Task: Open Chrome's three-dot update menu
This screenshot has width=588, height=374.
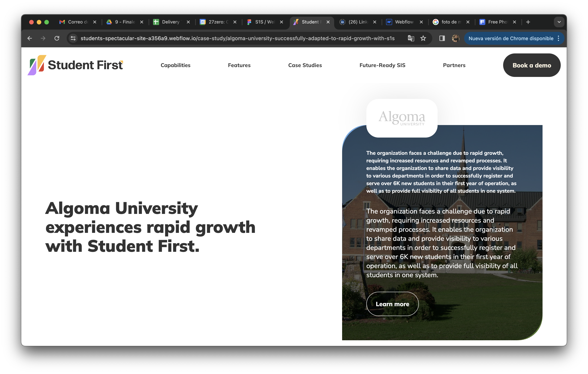Action: [x=558, y=38]
